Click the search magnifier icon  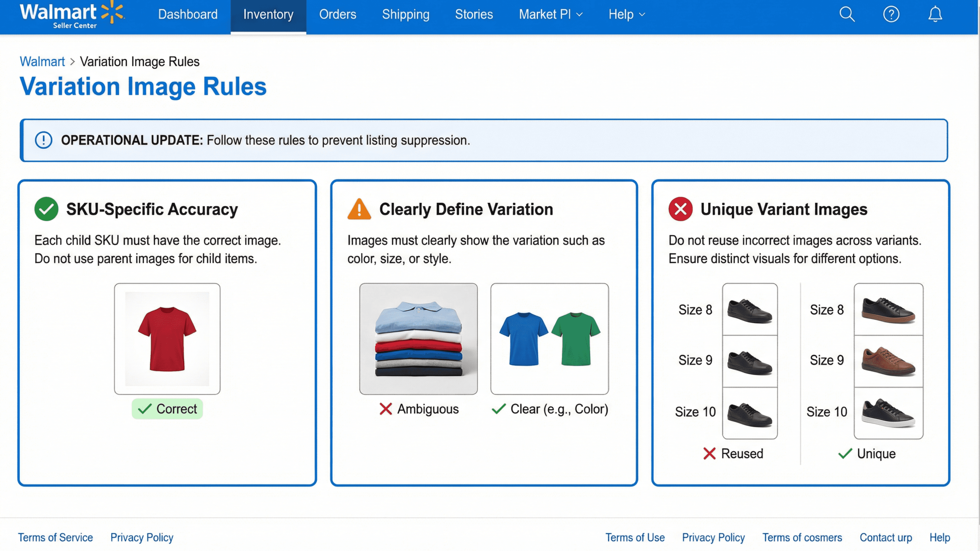coord(847,15)
